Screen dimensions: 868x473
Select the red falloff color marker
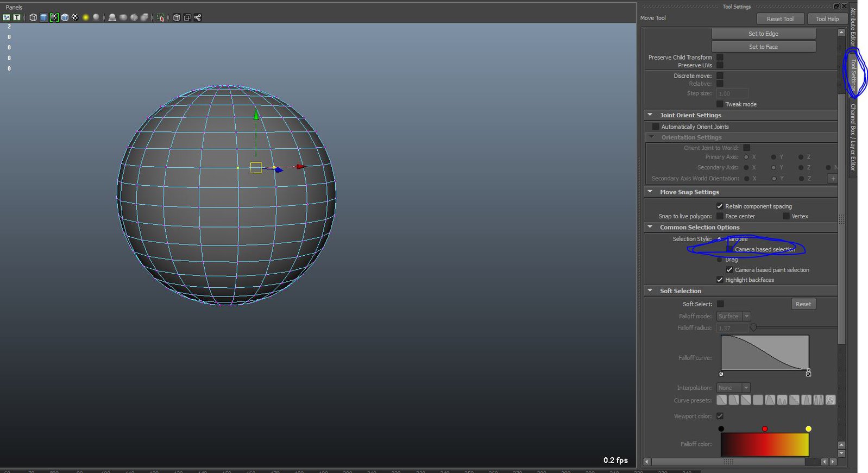765,429
